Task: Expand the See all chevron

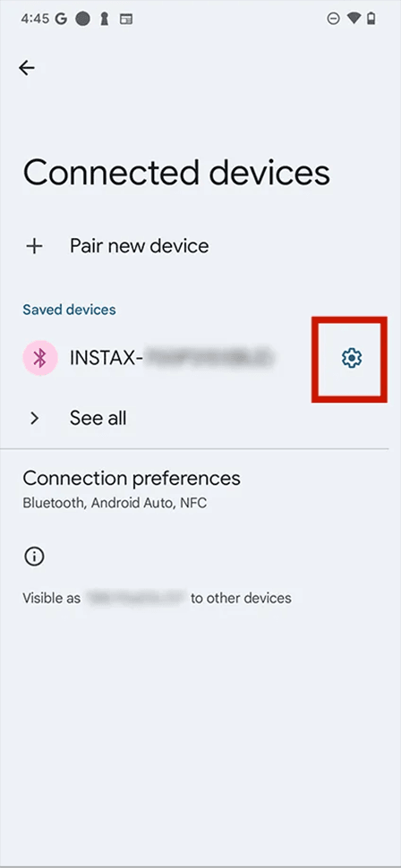Action: pos(34,418)
